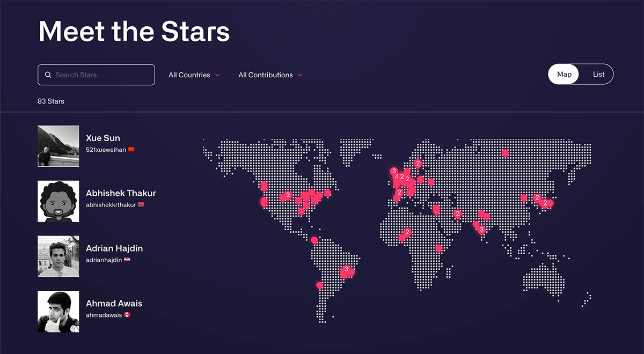The height and width of the screenshot is (354, 644).
Task: Click the 83 Stars count label
Action: 50,101
